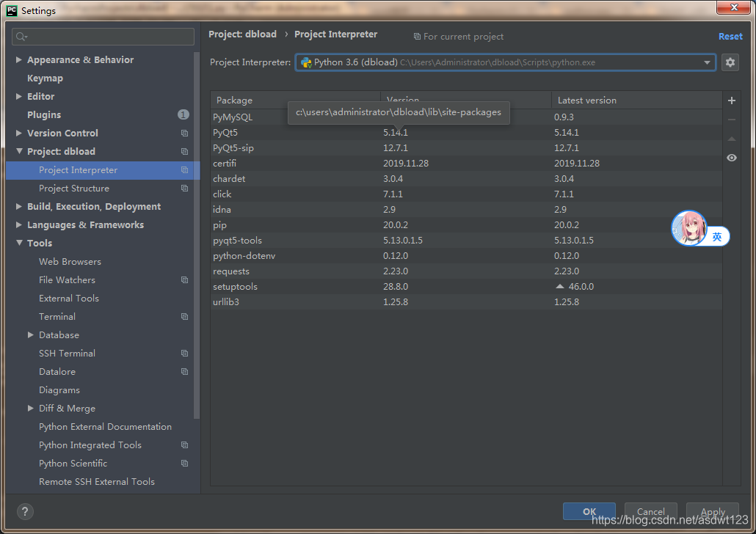Expand the Version Control section
This screenshot has height=534, width=756.
click(x=19, y=133)
